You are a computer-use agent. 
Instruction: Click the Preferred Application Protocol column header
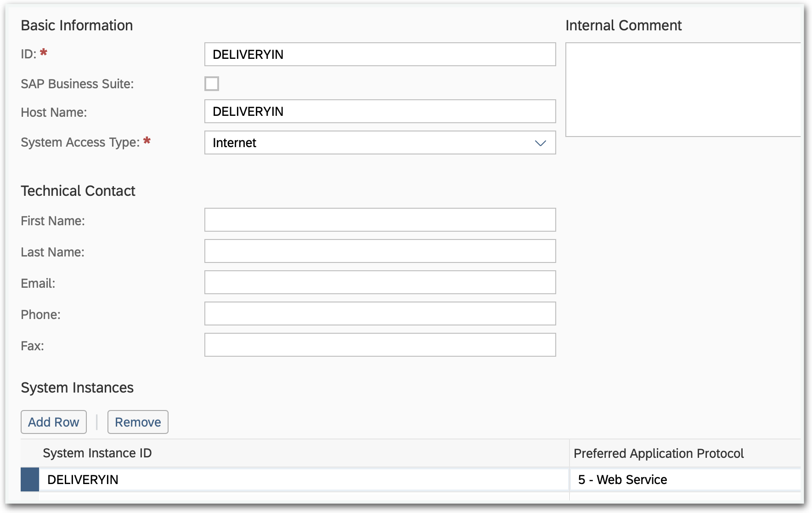pos(659,453)
